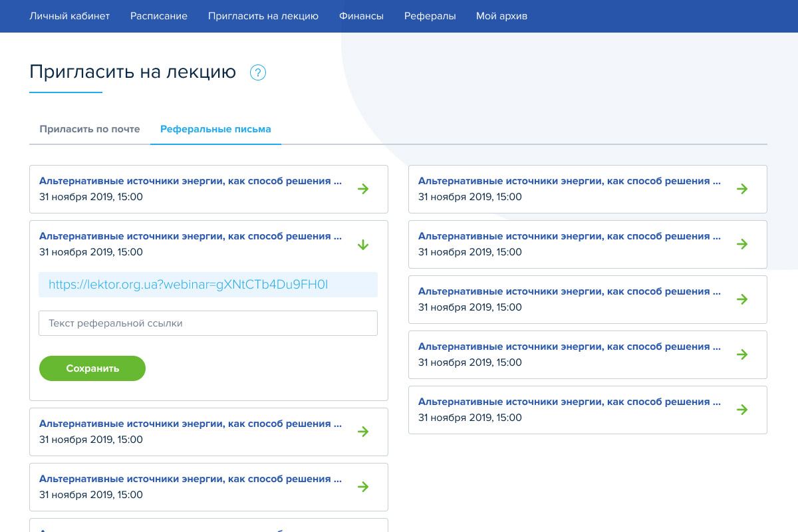Click the question mark help icon beside the heading
Image resolution: width=798 pixels, height=532 pixels.
(x=258, y=72)
